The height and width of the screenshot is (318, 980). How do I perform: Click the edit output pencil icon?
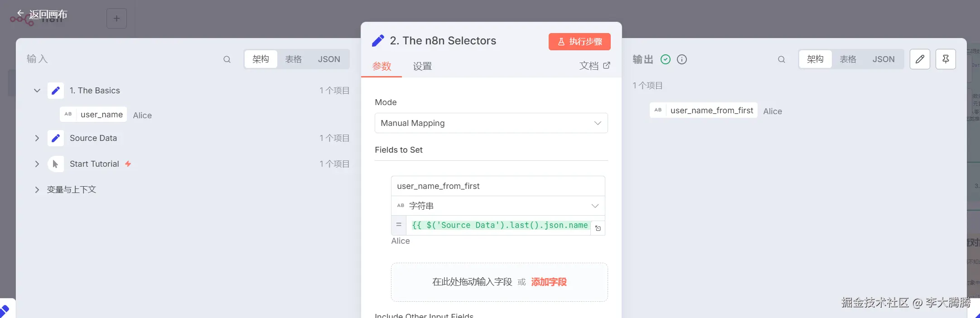click(x=920, y=59)
